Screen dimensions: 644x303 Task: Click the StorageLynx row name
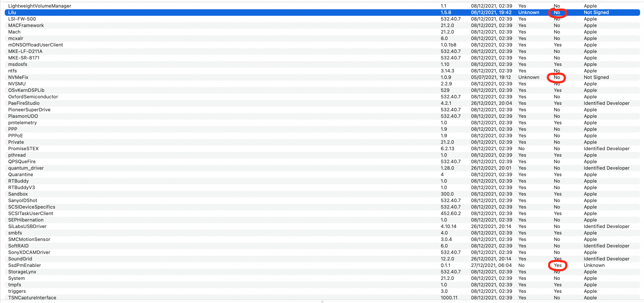pyautogui.click(x=22, y=272)
